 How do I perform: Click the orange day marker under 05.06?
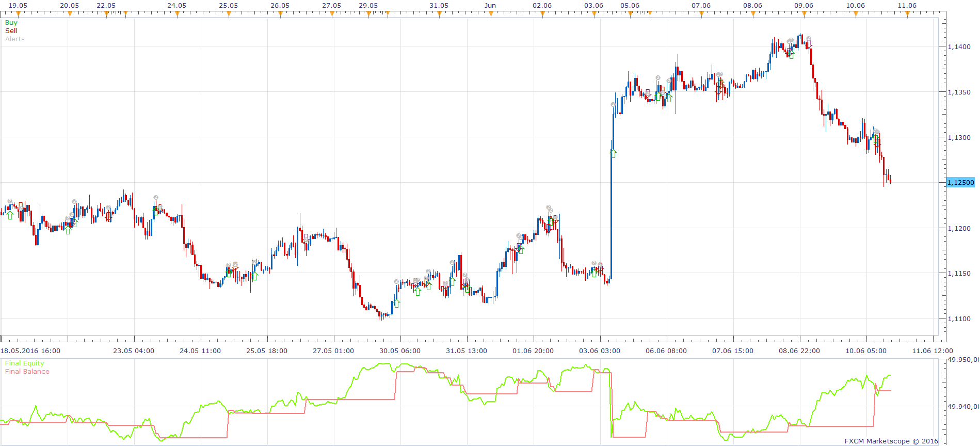coord(630,14)
